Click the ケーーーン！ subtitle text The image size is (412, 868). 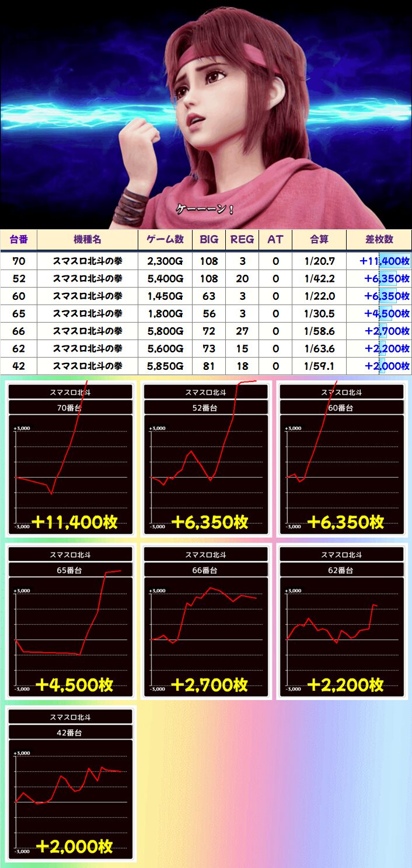pyautogui.click(x=205, y=210)
